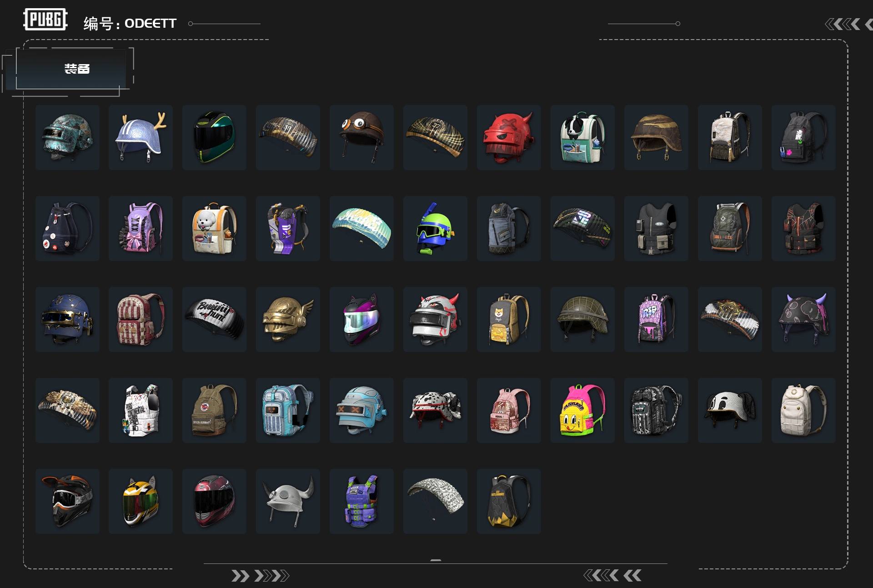The height and width of the screenshot is (588, 873).
Task: Pick the red striped popcorn backpack
Action: pos(140,319)
